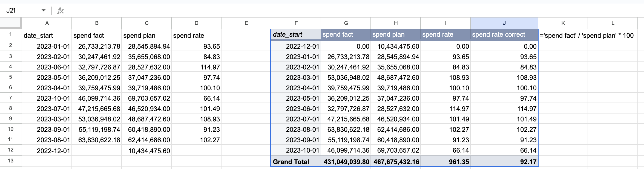Click Grand Total spend plan 467,675,432.16
Viewport: 644px width, 169px height.
tap(396, 162)
